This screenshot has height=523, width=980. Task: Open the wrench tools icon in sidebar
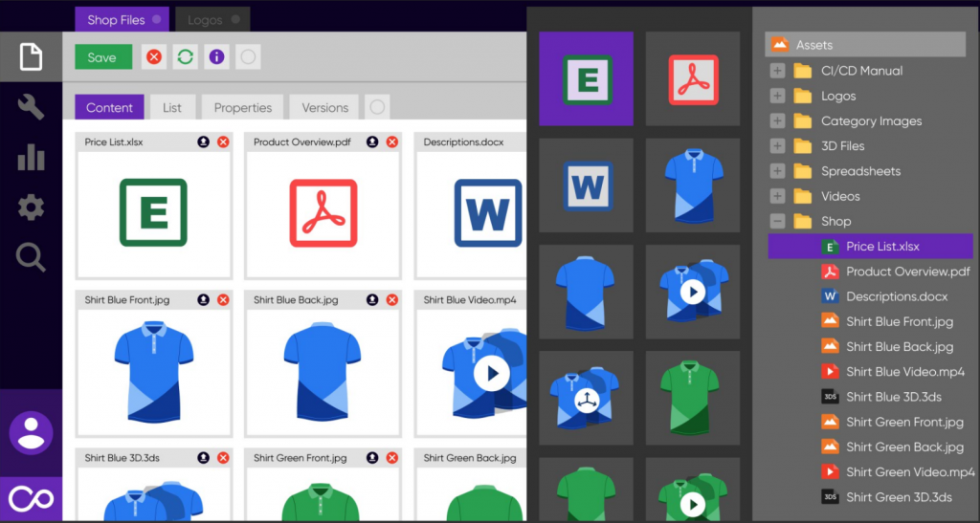pos(31,107)
